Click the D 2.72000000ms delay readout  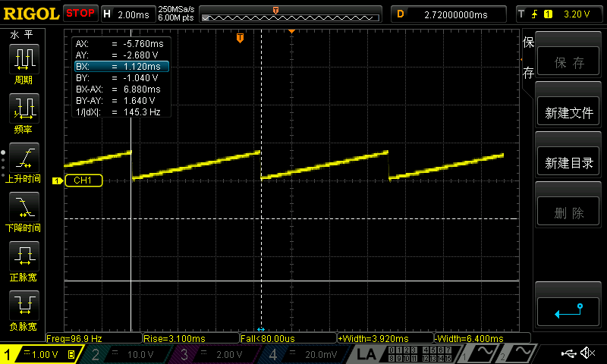pos(448,14)
